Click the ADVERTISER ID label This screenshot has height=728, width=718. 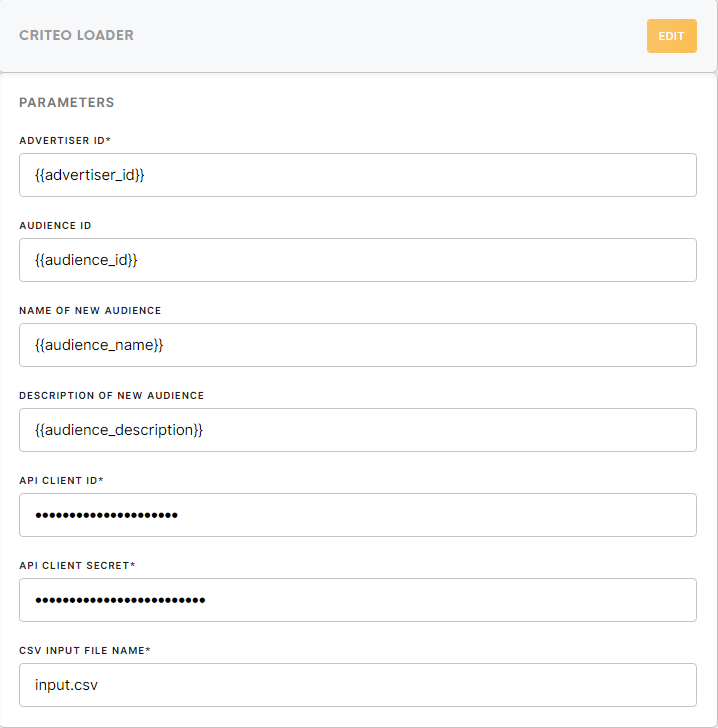coord(62,141)
